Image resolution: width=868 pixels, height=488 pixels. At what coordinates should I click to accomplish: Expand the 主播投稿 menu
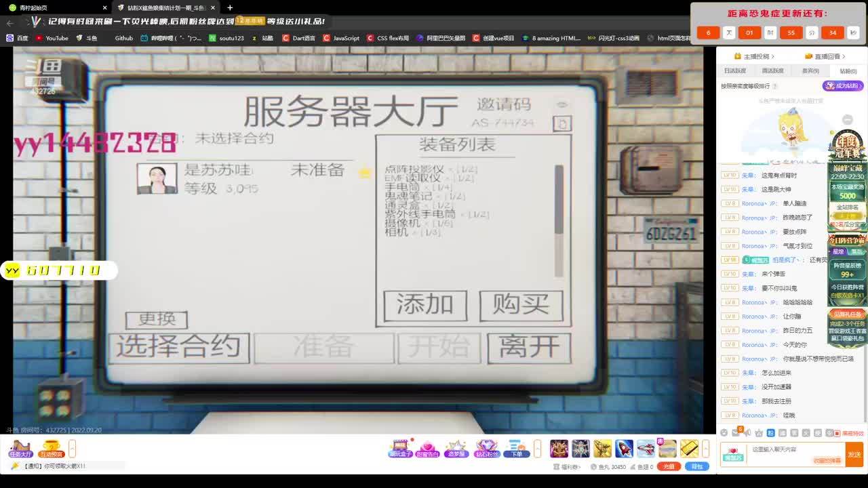[x=754, y=56]
